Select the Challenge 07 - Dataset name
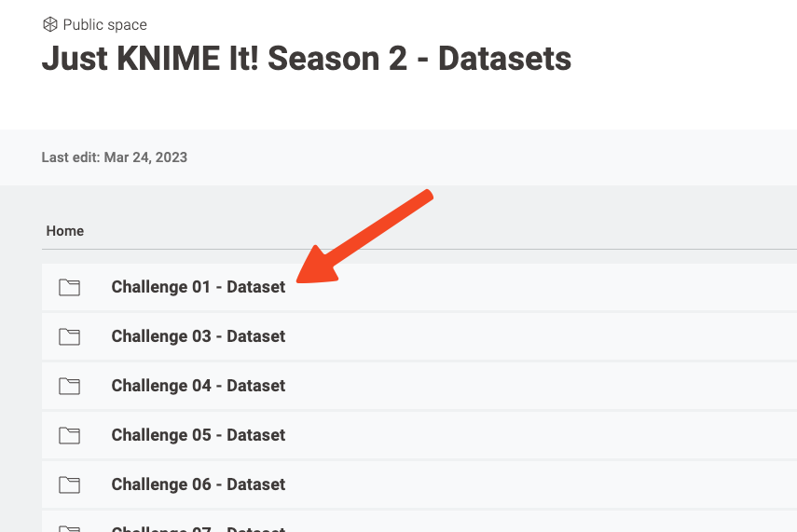Viewport: 797px width, 532px height. [199, 528]
